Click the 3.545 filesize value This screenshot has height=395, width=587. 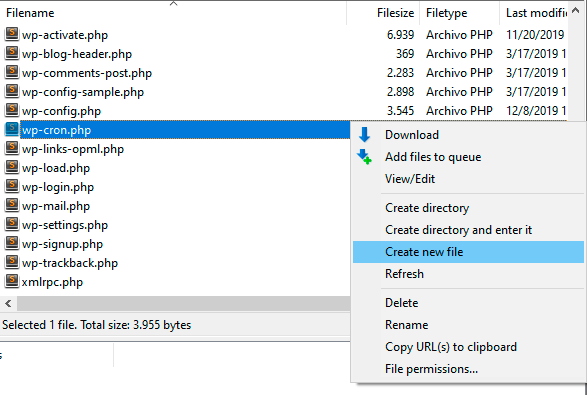[400, 111]
